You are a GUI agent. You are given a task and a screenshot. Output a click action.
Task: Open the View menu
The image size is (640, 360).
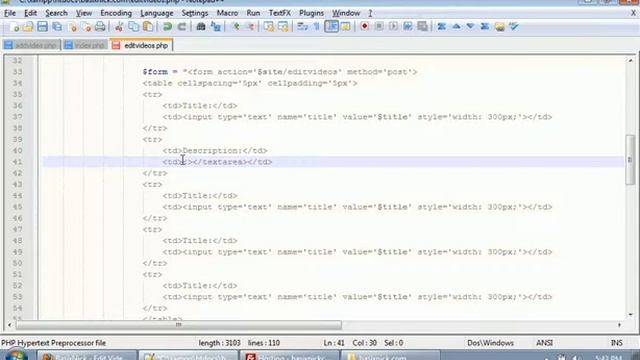point(84,13)
